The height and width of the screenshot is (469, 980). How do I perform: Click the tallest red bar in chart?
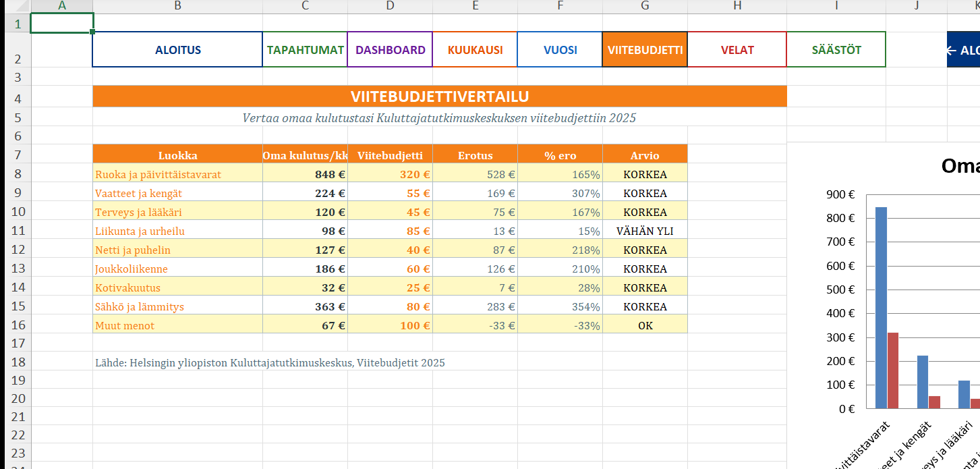(892, 370)
